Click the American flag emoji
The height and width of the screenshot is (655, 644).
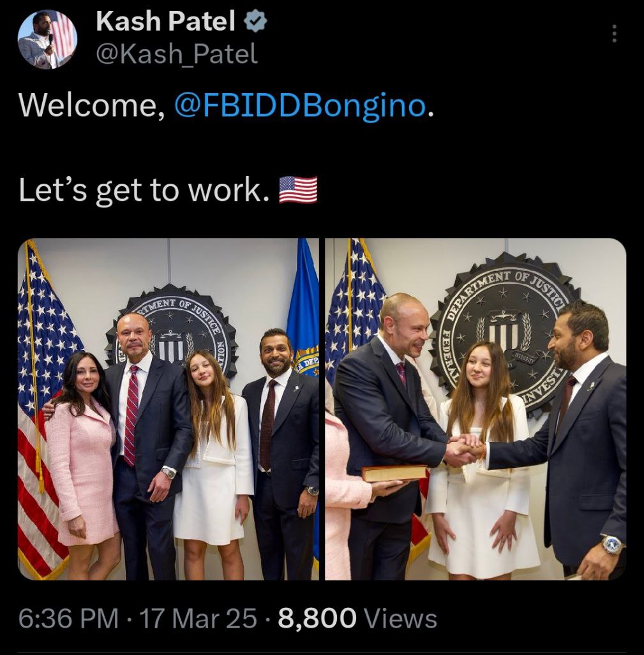tap(299, 189)
